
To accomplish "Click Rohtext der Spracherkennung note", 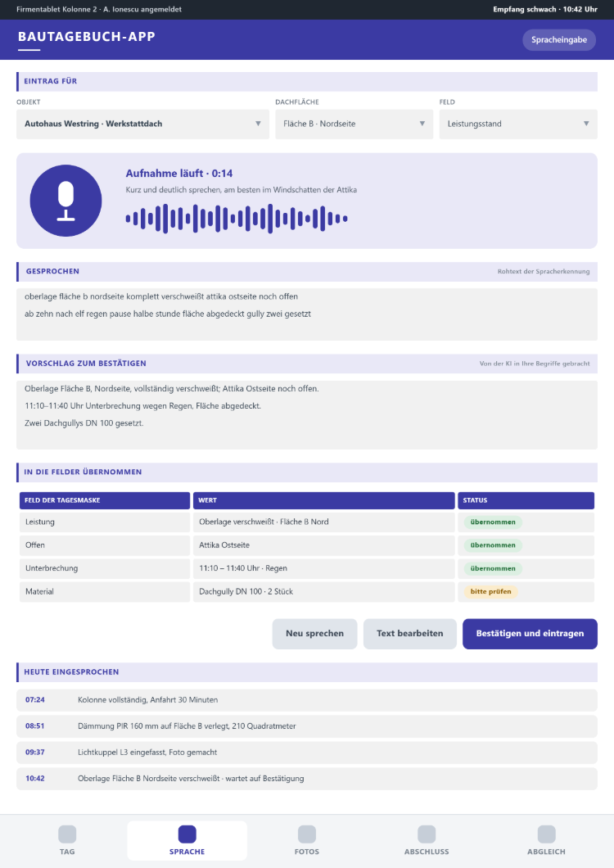I will pyautogui.click(x=544, y=272).
